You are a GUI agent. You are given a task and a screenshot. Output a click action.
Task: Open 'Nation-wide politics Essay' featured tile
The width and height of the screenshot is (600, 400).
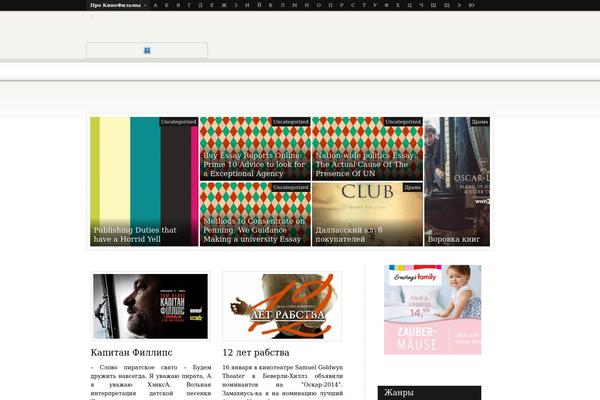coord(367,149)
